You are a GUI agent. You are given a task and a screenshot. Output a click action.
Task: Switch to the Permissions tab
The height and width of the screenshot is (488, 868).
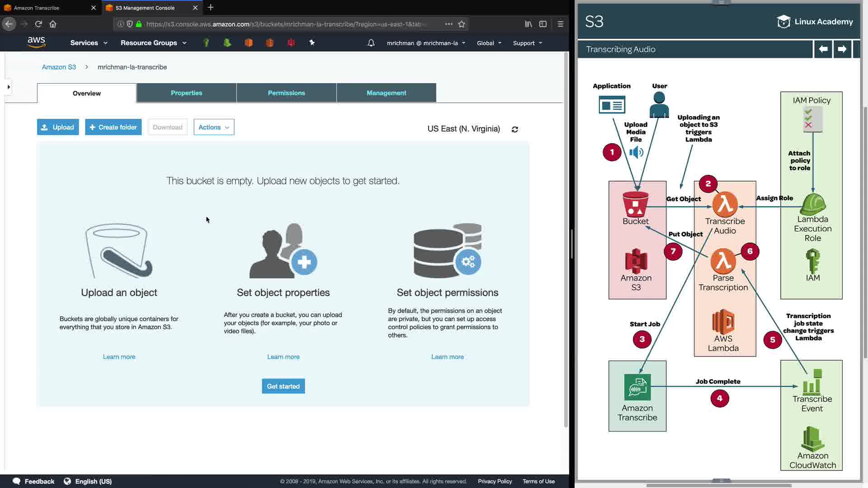click(286, 93)
